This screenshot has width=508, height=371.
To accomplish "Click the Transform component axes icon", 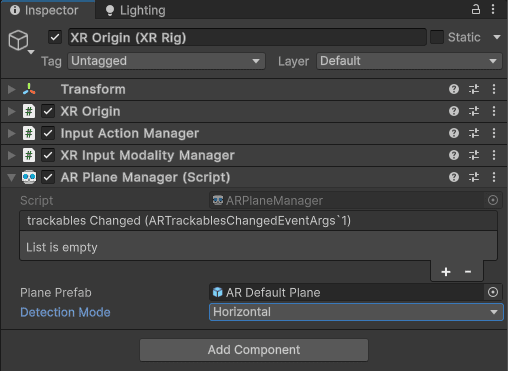I will (x=29, y=89).
